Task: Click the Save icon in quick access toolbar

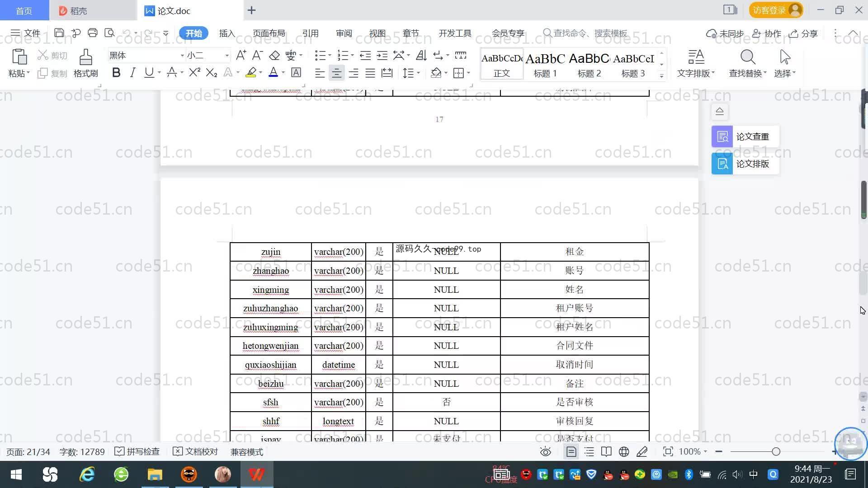Action: pos(59,33)
